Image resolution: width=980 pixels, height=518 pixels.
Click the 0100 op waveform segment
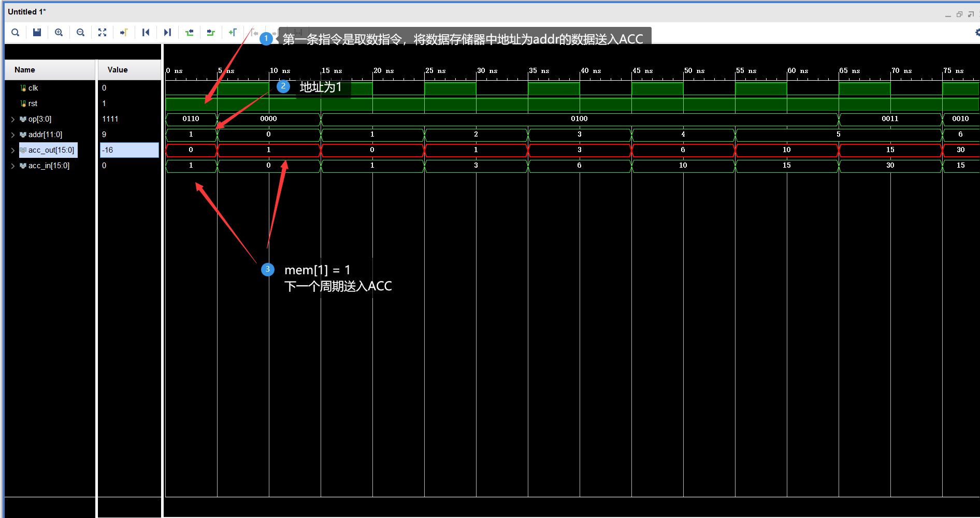[580, 119]
